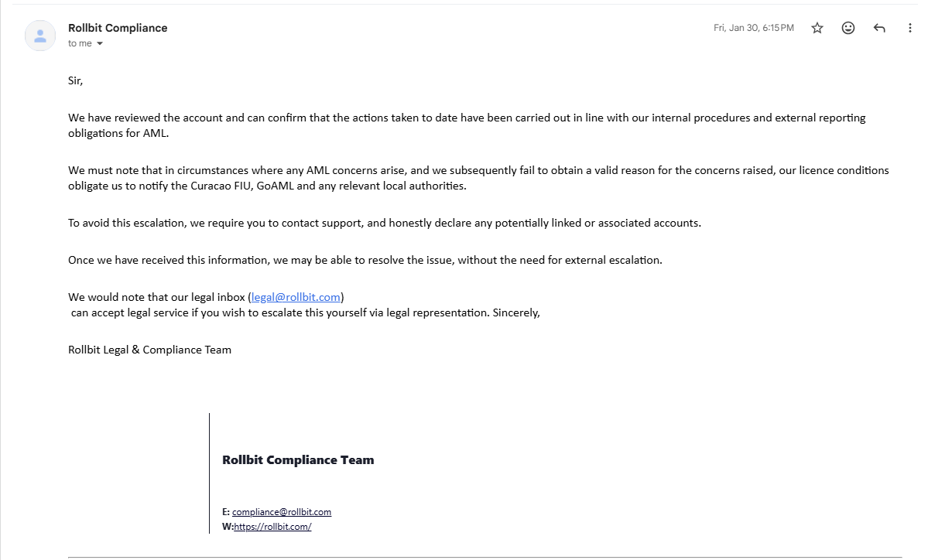The height and width of the screenshot is (560, 928).
Task: Click the sender name "Rollbit Compliance"
Action: click(x=118, y=28)
